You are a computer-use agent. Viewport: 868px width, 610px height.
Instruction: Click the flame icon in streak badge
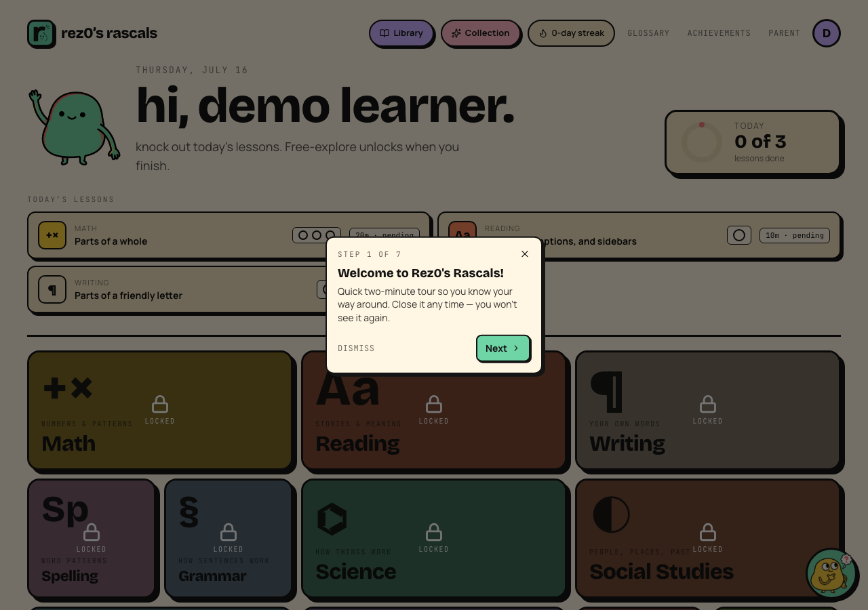point(542,33)
